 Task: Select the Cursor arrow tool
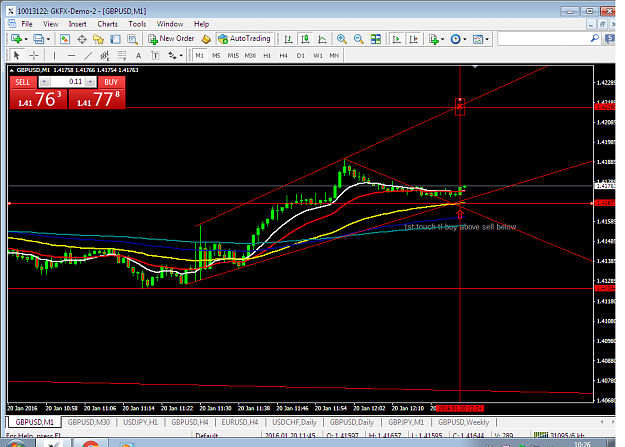[x=16, y=55]
